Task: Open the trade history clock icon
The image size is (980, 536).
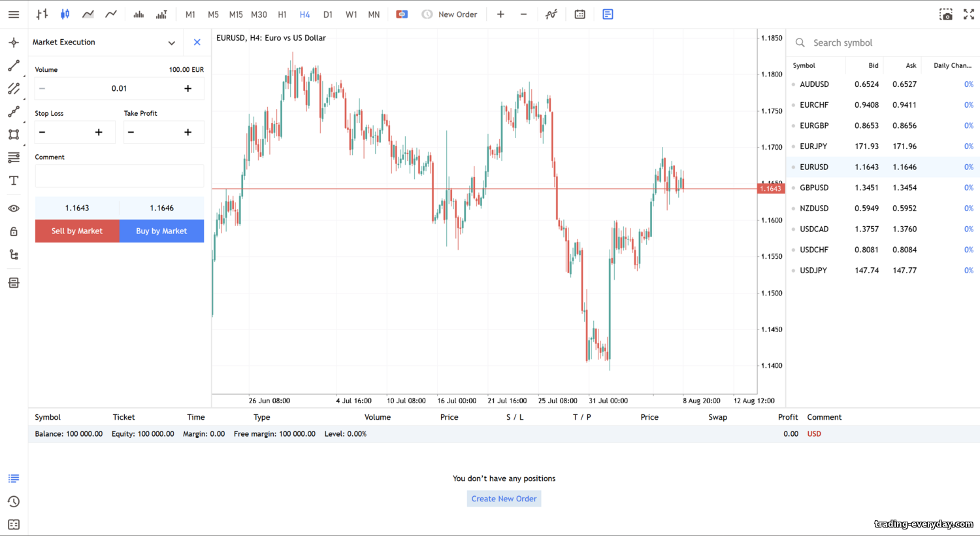Action: click(14, 502)
